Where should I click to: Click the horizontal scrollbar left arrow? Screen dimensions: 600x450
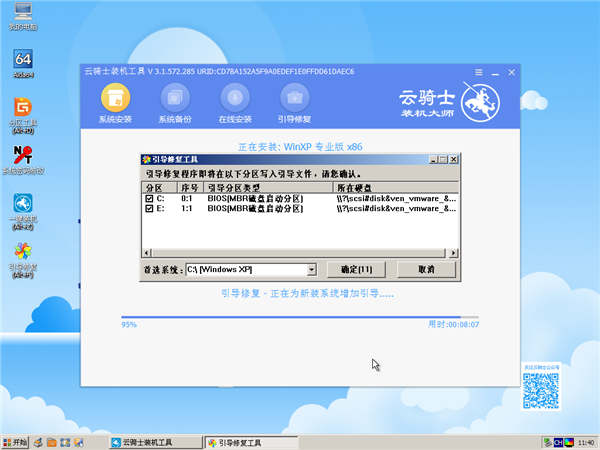[147, 253]
